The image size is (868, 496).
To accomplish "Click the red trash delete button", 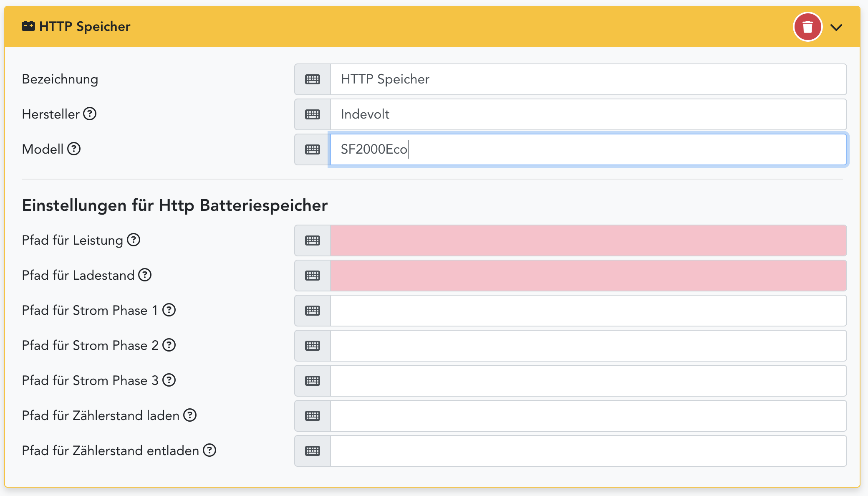I will tap(807, 27).
